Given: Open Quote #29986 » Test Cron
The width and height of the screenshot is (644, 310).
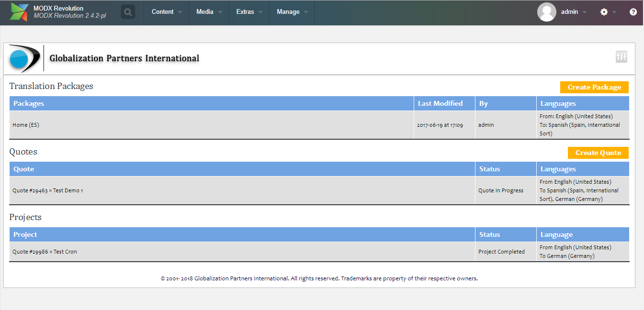Looking at the screenshot, I should [x=45, y=252].
